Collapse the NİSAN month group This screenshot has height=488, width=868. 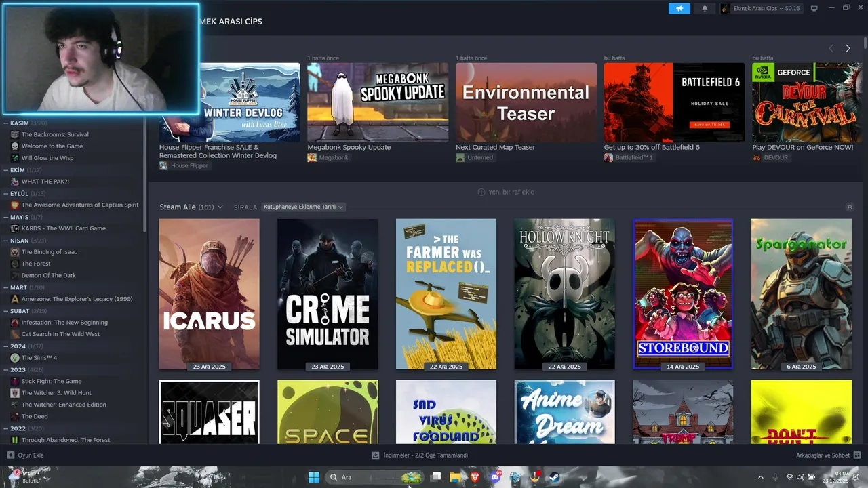pos(5,240)
